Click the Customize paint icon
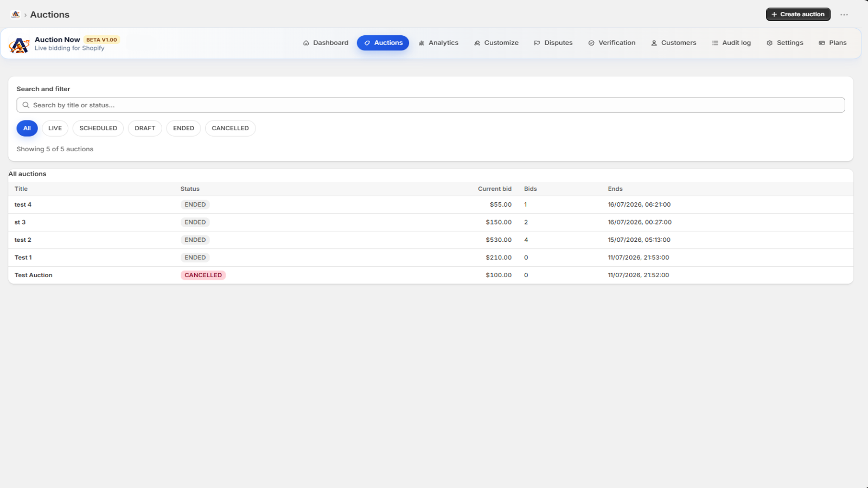868x488 pixels. [x=477, y=43]
